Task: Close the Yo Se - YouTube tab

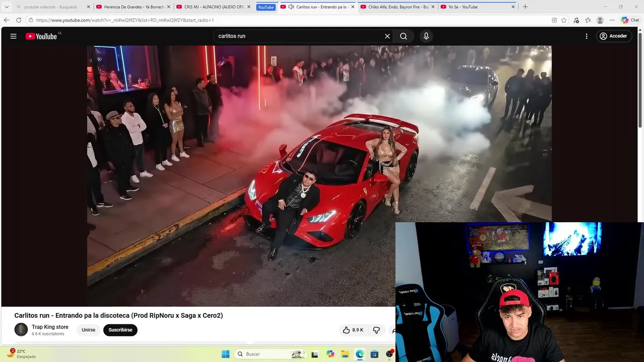Action: click(513, 7)
